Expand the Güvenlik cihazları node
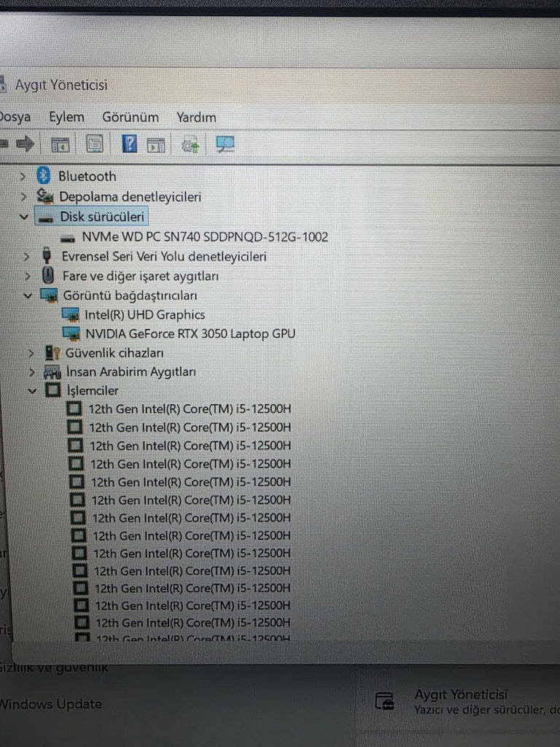This screenshot has height=747, width=560. tap(31, 353)
